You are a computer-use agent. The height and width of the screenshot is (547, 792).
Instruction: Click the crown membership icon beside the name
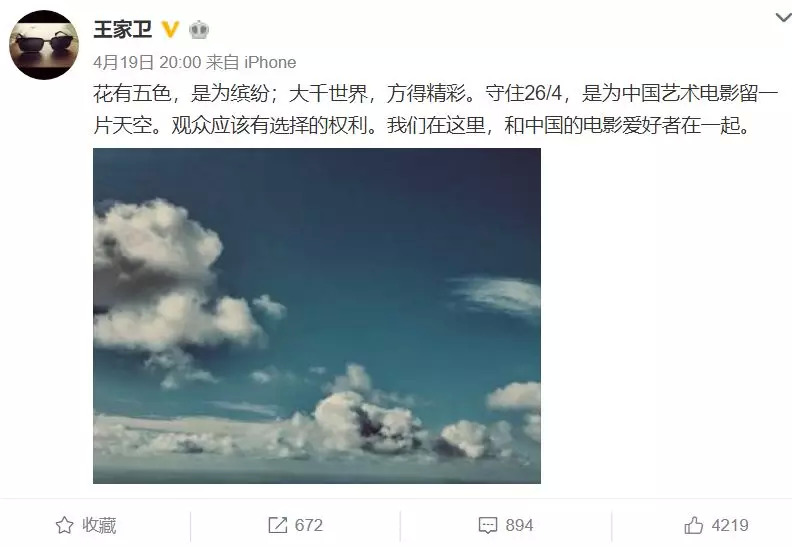click(199, 30)
